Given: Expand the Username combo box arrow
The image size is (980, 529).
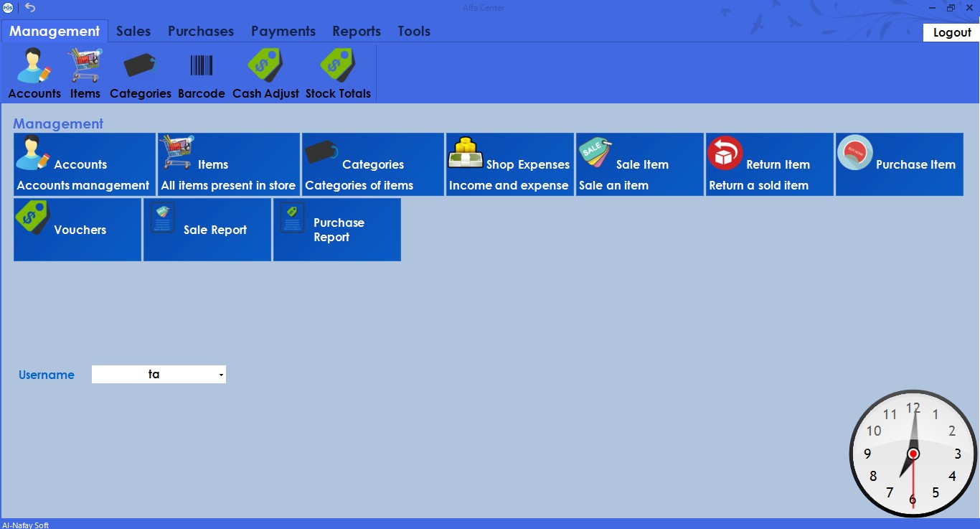Looking at the screenshot, I should (x=220, y=374).
